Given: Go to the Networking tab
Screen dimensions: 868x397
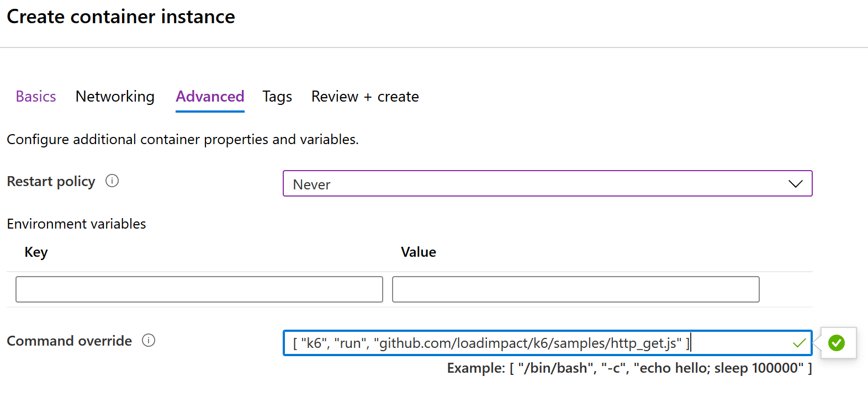Looking at the screenshot, I should click(x=115, y=97).
